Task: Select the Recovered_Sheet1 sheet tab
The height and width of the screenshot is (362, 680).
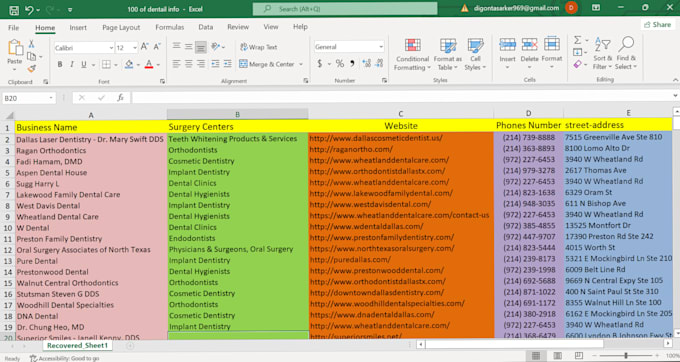Action: click(x=78, y=346)
